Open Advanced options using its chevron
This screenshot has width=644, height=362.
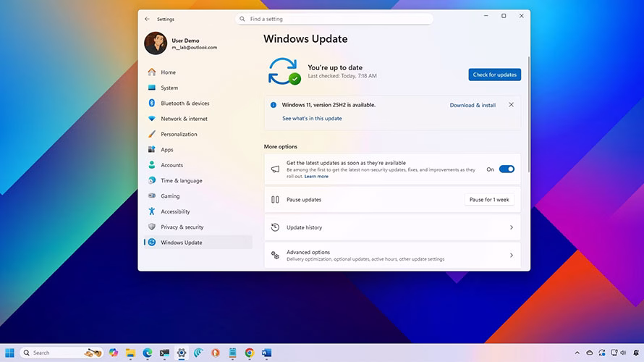tap(511, 256)
